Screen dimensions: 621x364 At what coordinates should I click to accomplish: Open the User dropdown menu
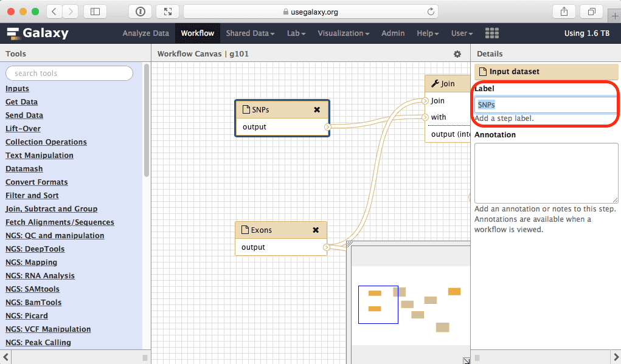pyautogui.click(x=462, y=33)
